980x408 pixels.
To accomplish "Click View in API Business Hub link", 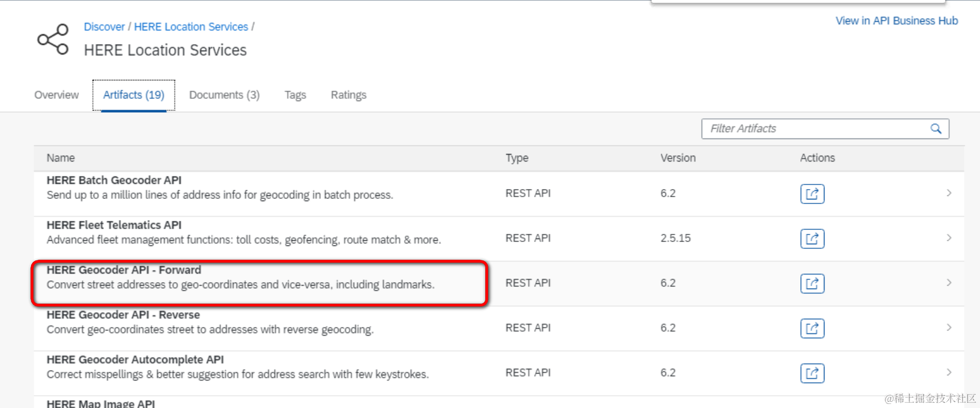I will (897, 21).
